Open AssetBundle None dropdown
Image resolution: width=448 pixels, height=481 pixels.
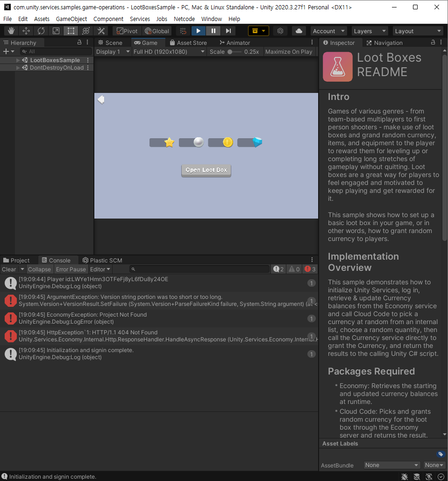point(391,465)
